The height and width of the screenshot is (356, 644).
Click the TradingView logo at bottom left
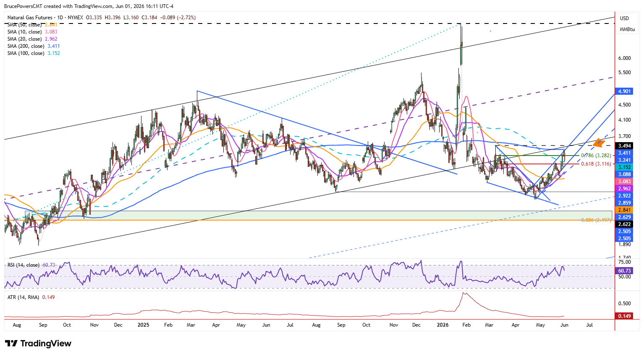pos(38,343)
